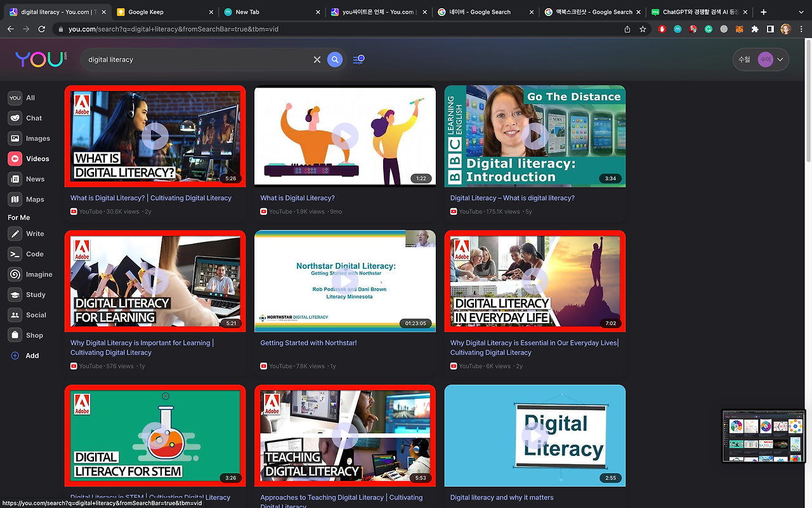Click the red stop-hand ad blocker extension
812x508 pixels.
(662, 29)
